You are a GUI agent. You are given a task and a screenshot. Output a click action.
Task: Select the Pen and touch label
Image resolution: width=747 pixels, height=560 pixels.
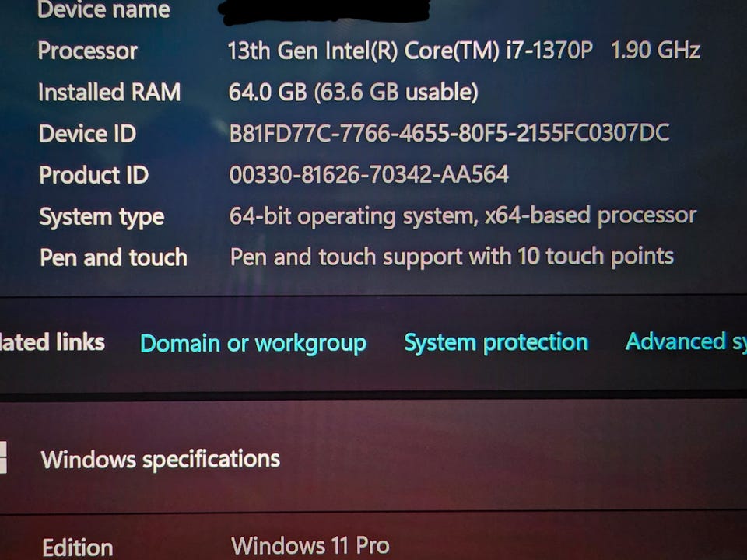point(113,257)
